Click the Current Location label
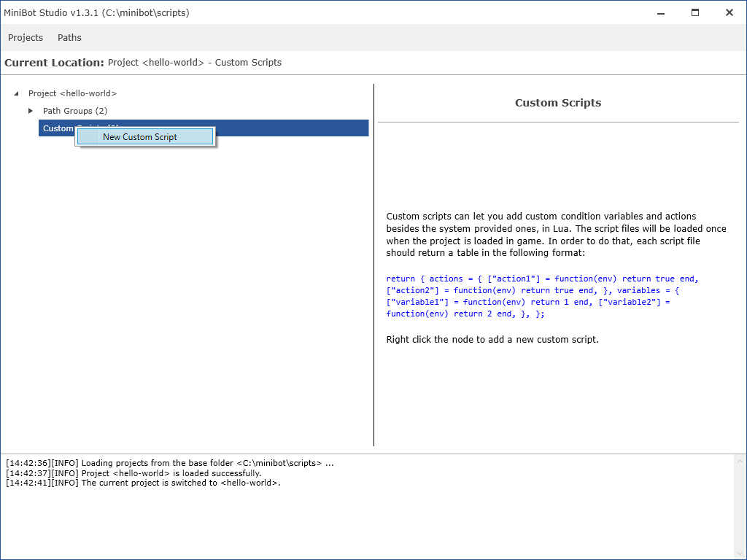747x560 pixels. (x=54, y=63)
